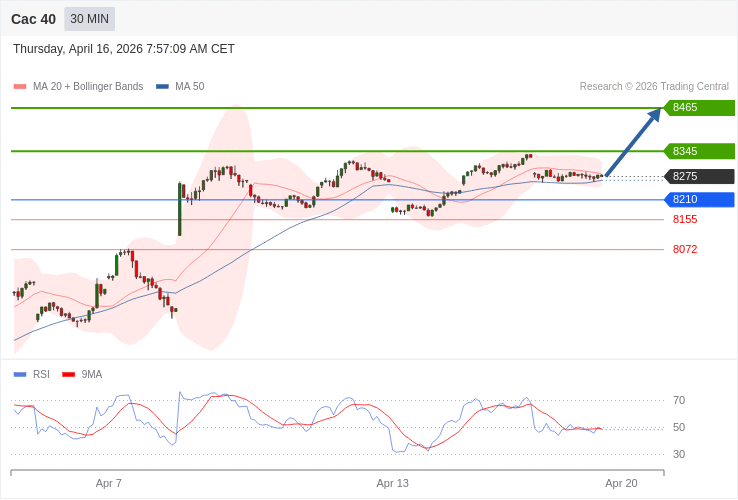Select the Apr 20 date axis marker
This screenshot has height=500, width=738.
point(621,483)
